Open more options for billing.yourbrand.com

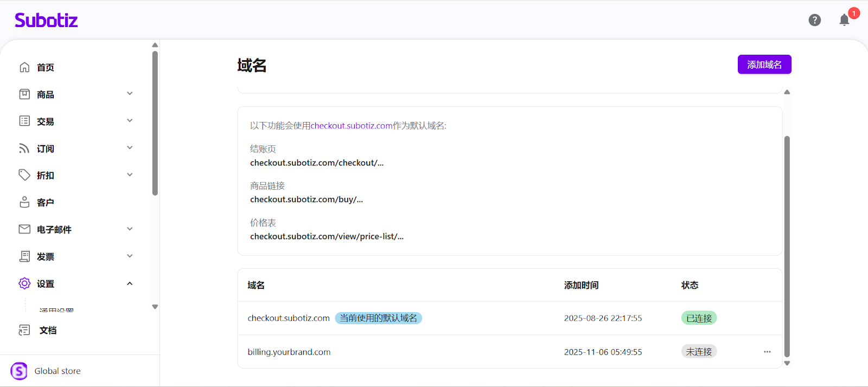coord(767,352)
